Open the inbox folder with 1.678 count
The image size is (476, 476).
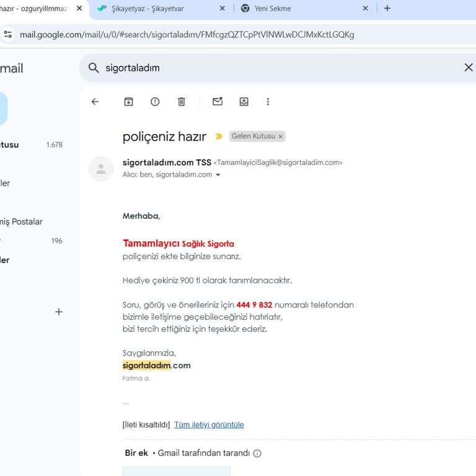[x=32, y=145]
